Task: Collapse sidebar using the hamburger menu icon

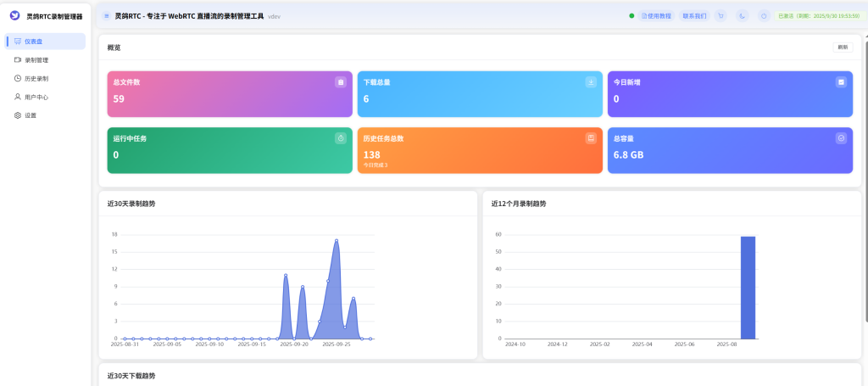Action: 107,15
